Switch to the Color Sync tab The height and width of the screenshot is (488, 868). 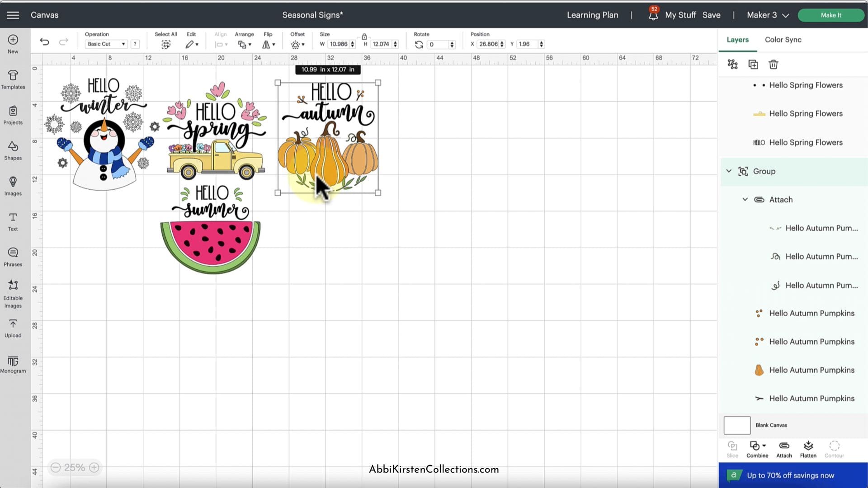pos(783,40)
